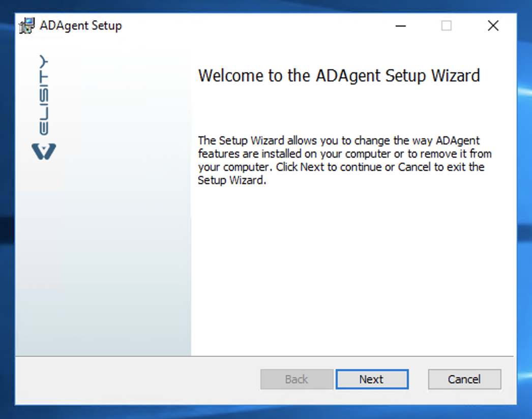Viewport: 532px width, 419px height.
Task: Click the ADAgent Setup installer icon in title bar
Action: [x=27, y=25]
